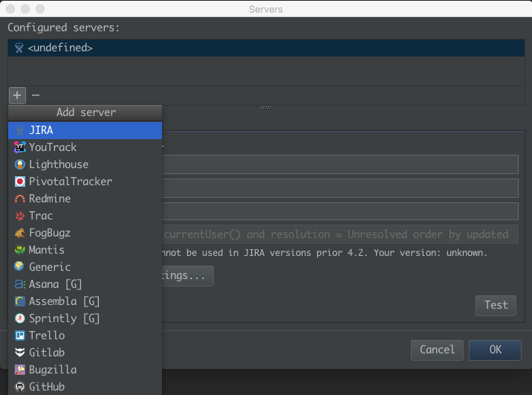Screen dimensions: 532x395
Task: Pick FogBugz in the server list
Action: point(85,233)
